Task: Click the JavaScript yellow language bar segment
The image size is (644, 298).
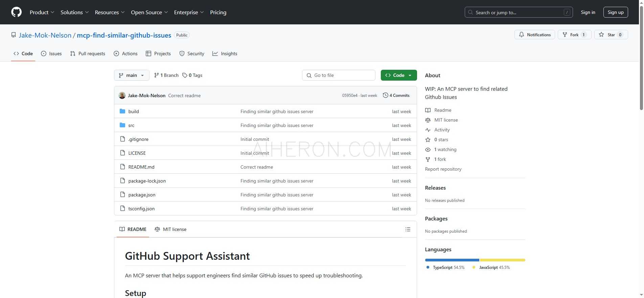Action: (x=502, y=260)
